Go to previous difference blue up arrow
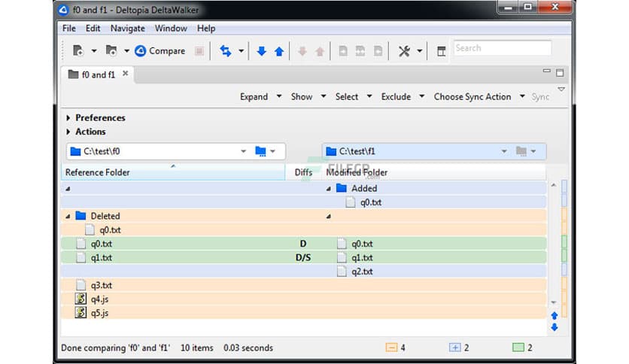Screen dimensions: 629x364 point(279,51)
